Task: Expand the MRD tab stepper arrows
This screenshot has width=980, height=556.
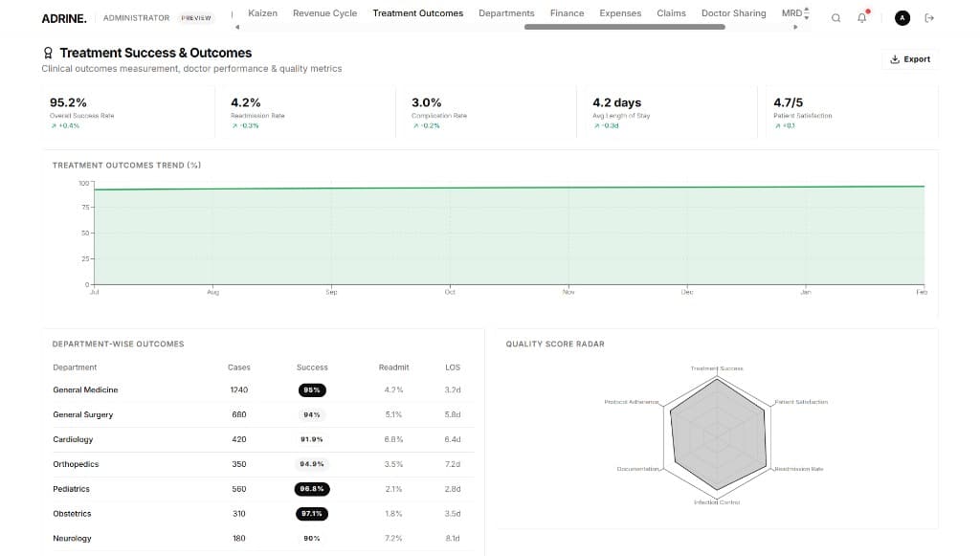Action: (806, 13)
